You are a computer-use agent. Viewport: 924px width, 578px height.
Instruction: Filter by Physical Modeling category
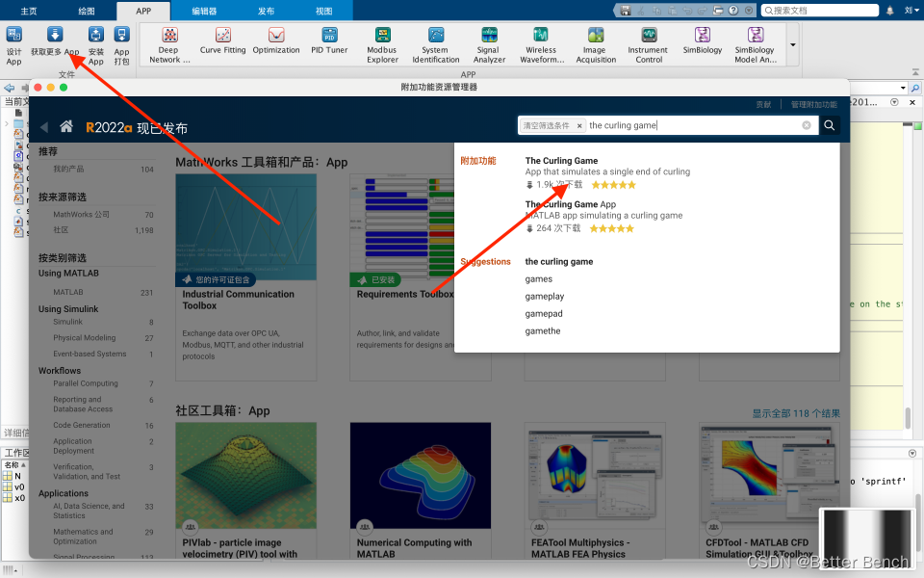point(85,337)
